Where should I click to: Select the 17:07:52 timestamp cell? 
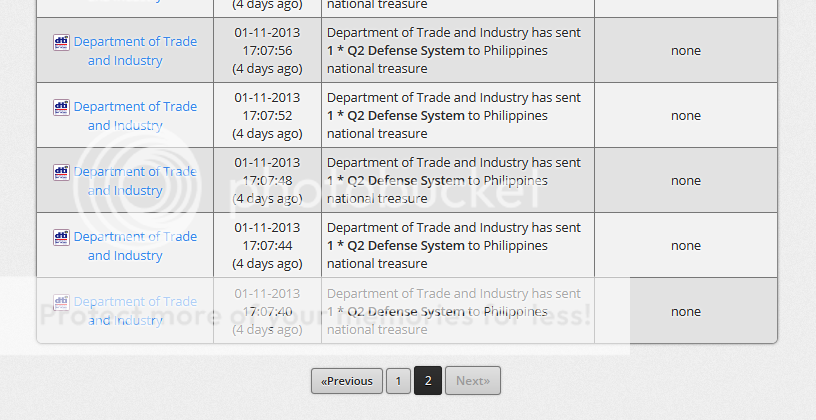tap(267, 116)
